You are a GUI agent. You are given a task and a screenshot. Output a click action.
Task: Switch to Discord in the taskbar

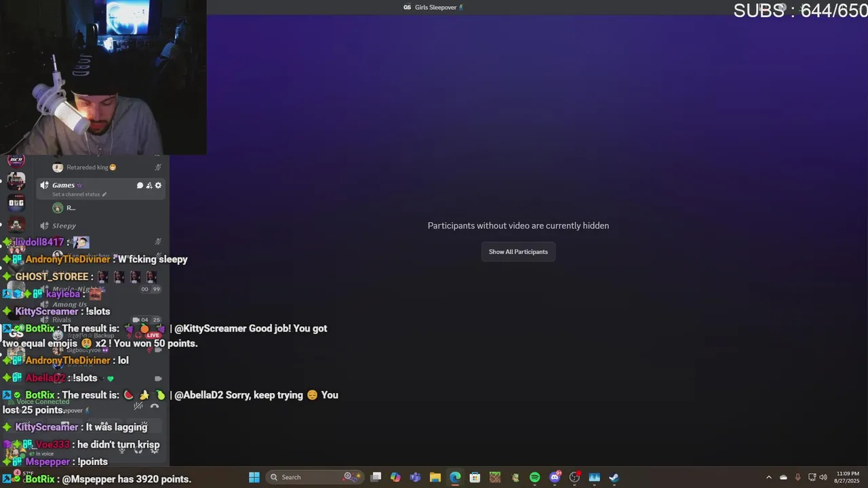[555, 477]
